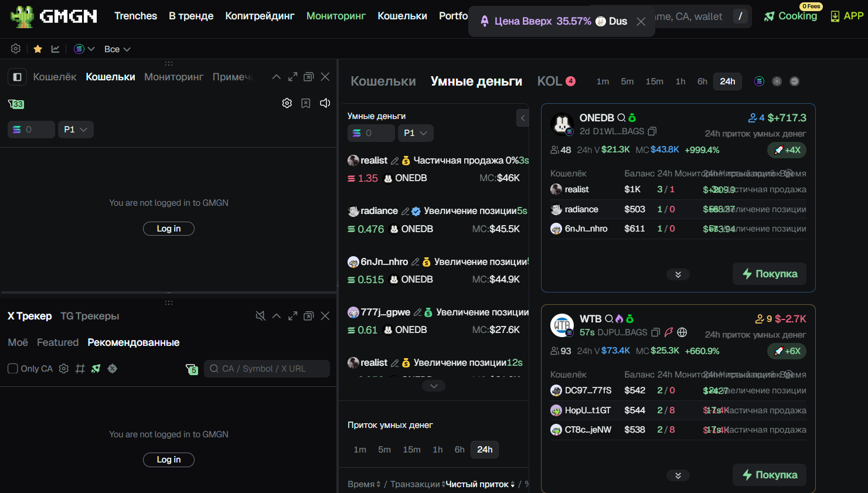Screen dimensions: 868x493
Task: Edit radiance wallet name with pencil icon
Action: click(x=405, y=211)
